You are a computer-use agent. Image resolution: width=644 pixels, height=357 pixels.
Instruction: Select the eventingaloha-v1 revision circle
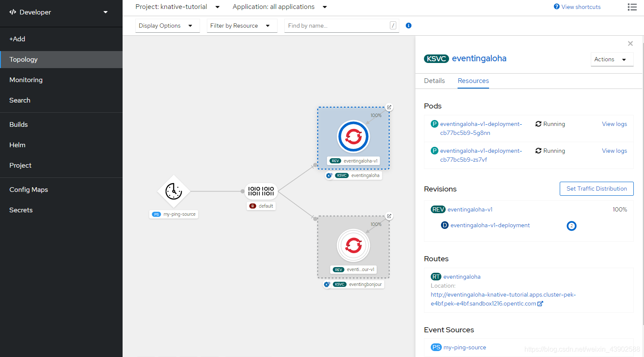[353, 137]
